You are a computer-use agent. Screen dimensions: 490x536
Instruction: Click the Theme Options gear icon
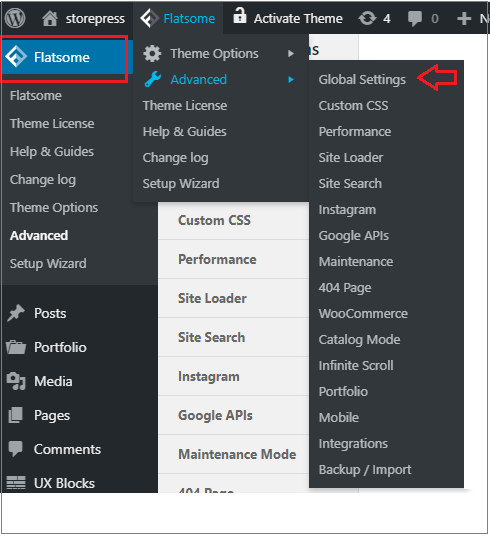[152, 54]
